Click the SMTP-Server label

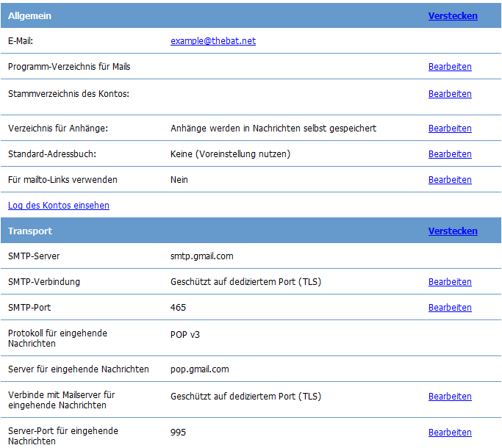tap(34, 256)
